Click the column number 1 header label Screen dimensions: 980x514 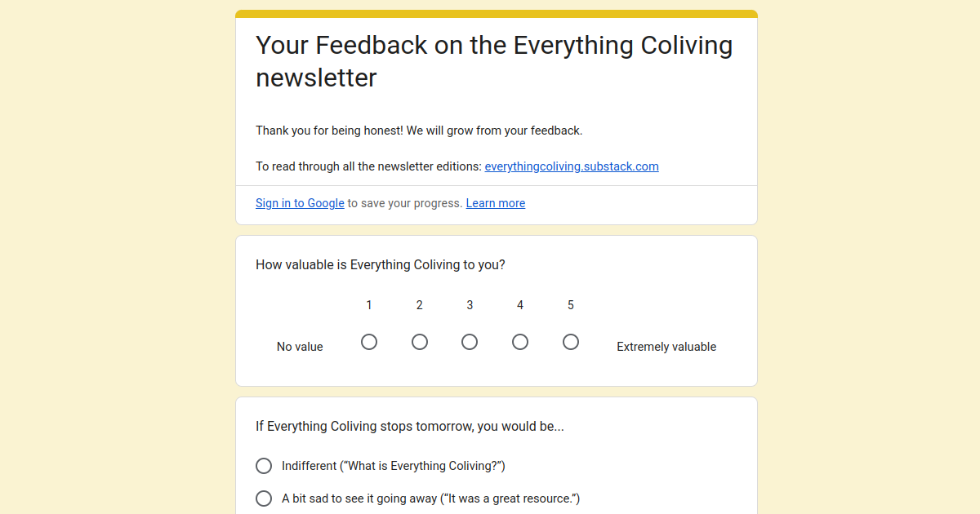[x=369, y=305]
